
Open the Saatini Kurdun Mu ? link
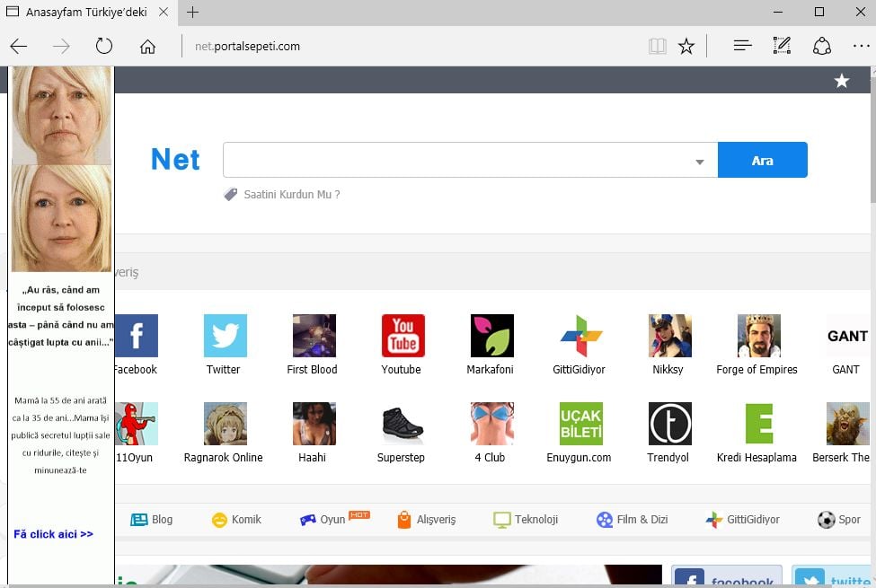[292, 194]
